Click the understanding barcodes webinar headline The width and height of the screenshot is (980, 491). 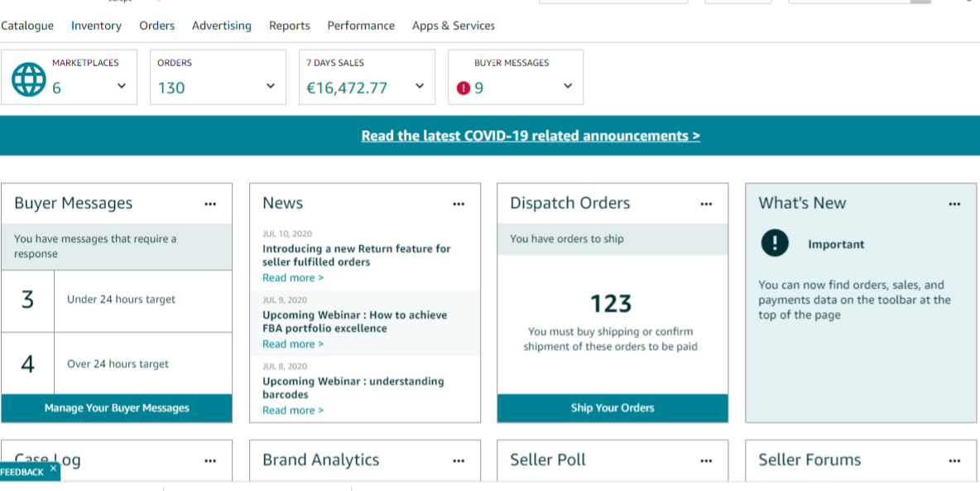[x=353, y=388]
